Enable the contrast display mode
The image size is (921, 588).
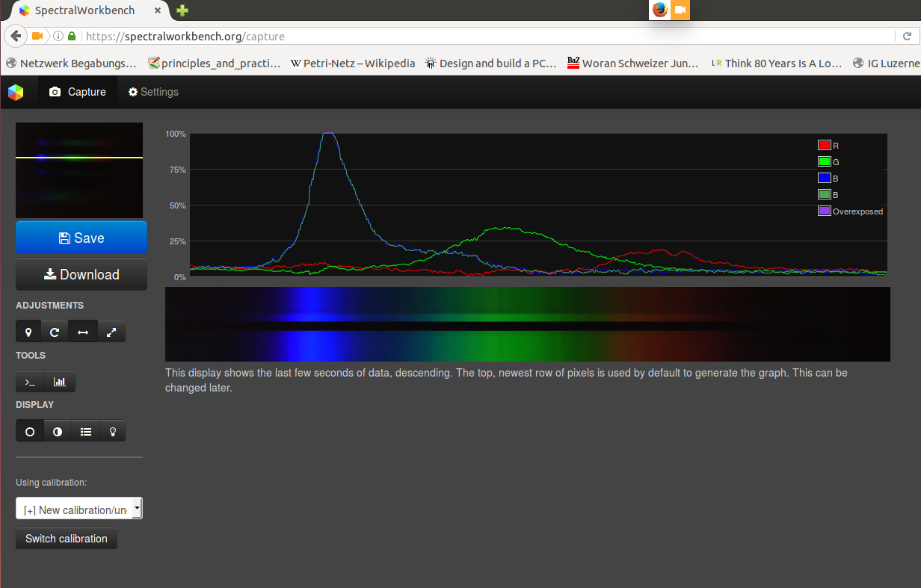click(58, 430)
